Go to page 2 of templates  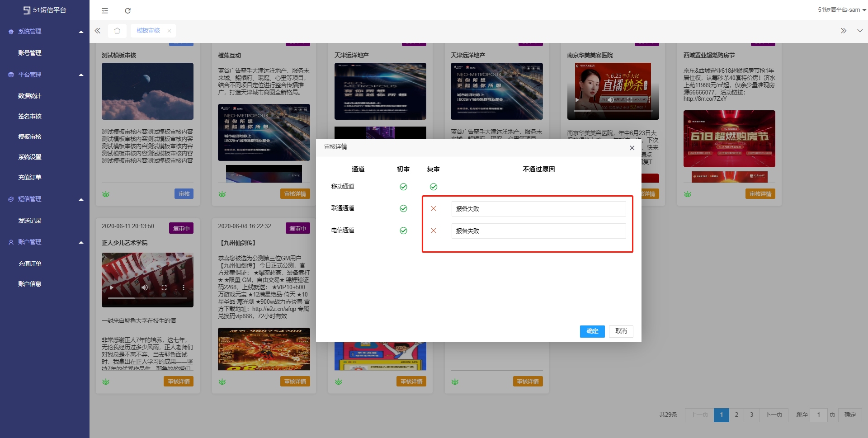pos(736,414)
